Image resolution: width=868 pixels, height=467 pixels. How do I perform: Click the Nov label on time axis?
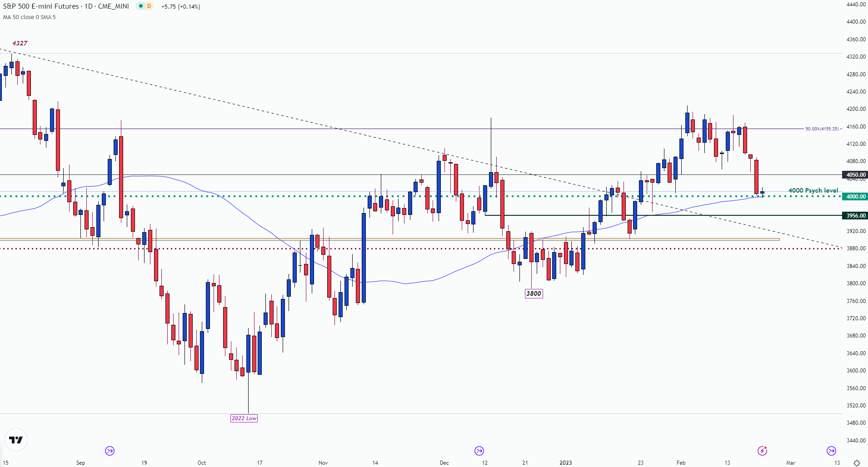point(323,463)
